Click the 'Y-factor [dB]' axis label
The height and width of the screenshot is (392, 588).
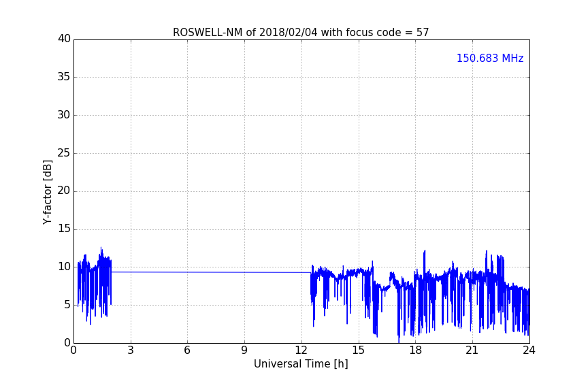pyautogui.click(x=48, y=192)
